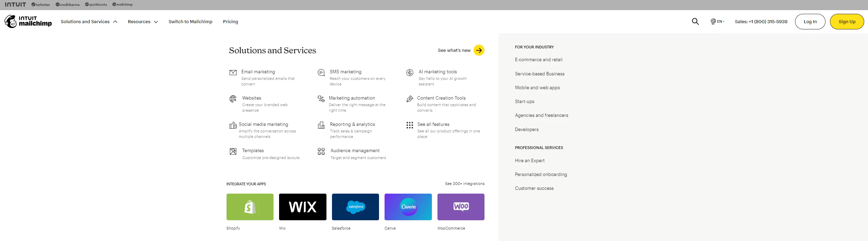Select E-commerce and retail industry
This screenshot has width=868, height=241.
coord(539,59)
